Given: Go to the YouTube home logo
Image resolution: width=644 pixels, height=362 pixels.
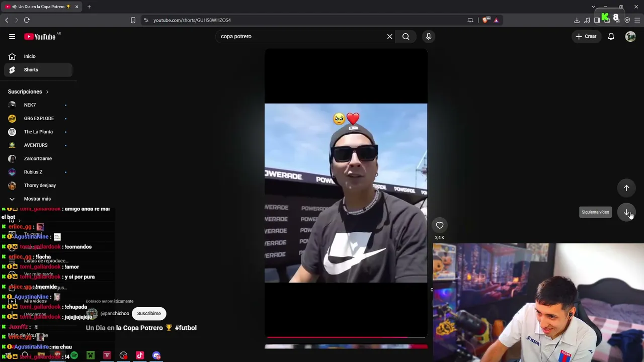Looking at the screenshot, I should (40, 37).
